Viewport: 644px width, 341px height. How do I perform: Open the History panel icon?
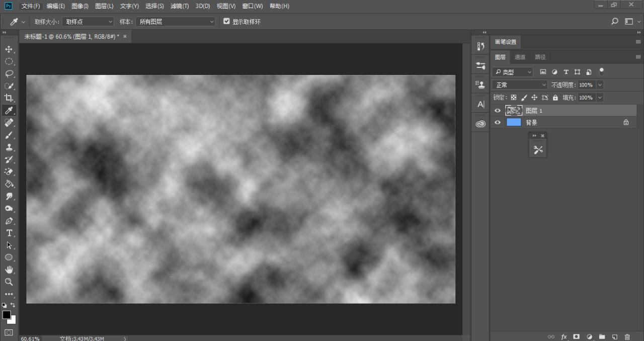[480, 46]
